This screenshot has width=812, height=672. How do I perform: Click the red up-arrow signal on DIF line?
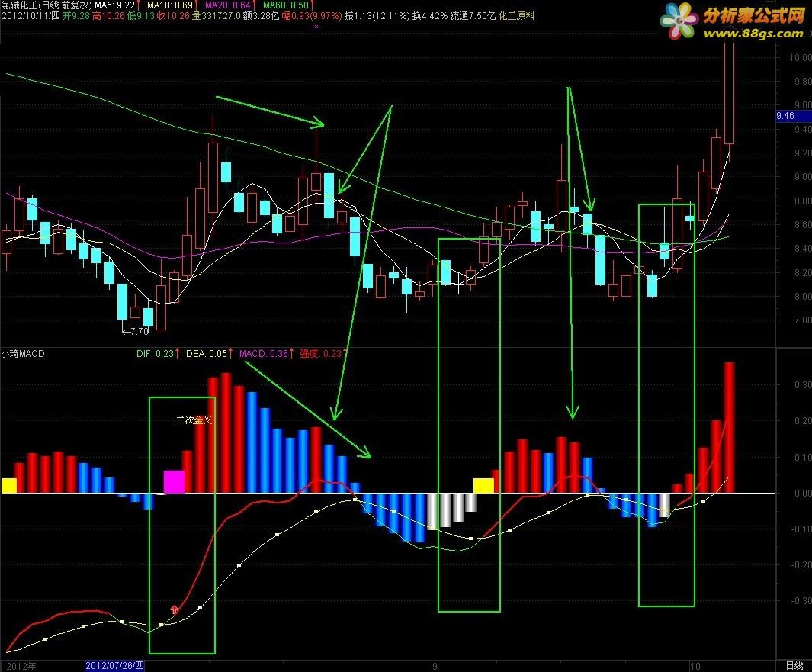[175, 609]
